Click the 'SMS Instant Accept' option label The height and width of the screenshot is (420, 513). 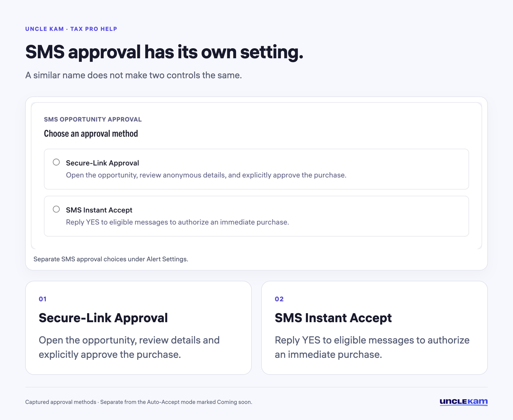click(x=99, y=210)
